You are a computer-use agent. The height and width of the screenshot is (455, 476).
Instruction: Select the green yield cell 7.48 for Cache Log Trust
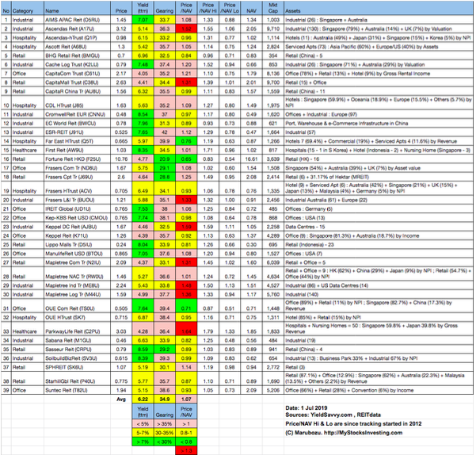[143, 65]
